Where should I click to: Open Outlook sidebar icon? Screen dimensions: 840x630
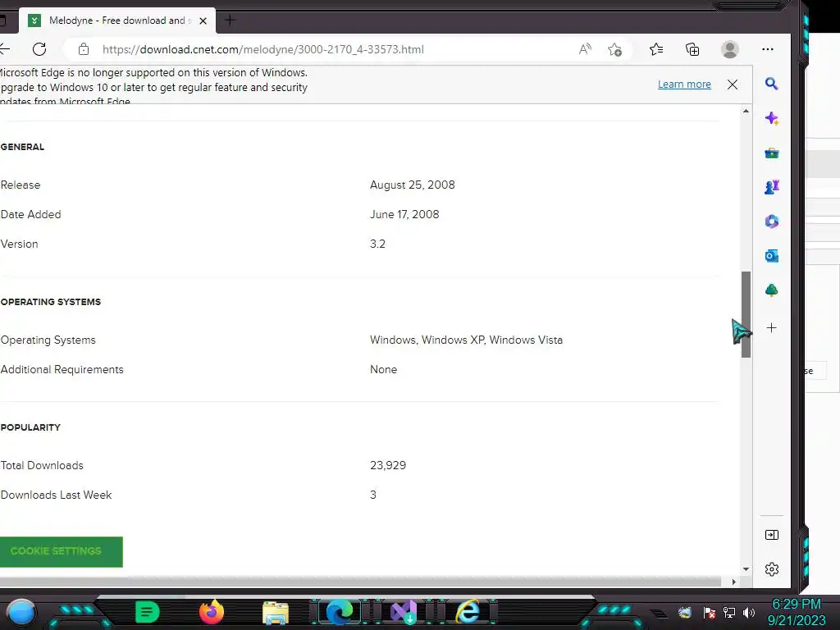pyautogui.click(x=771, y=256)
